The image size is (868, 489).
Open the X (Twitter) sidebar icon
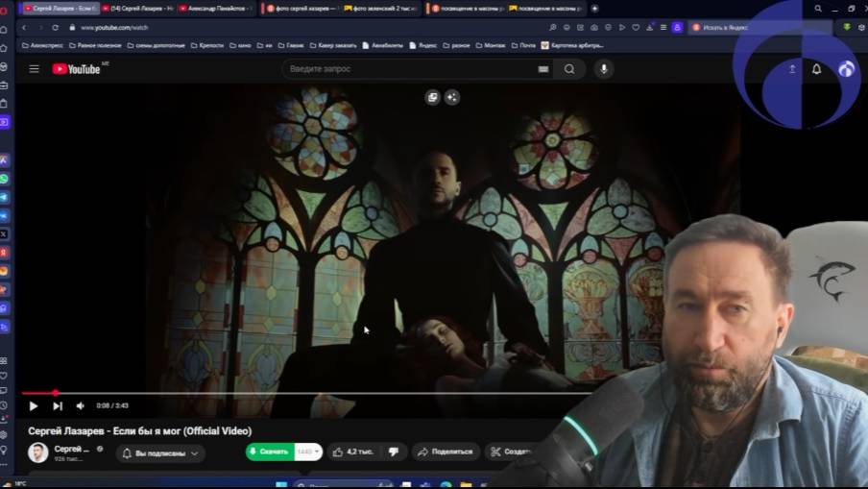click(5, 234)
